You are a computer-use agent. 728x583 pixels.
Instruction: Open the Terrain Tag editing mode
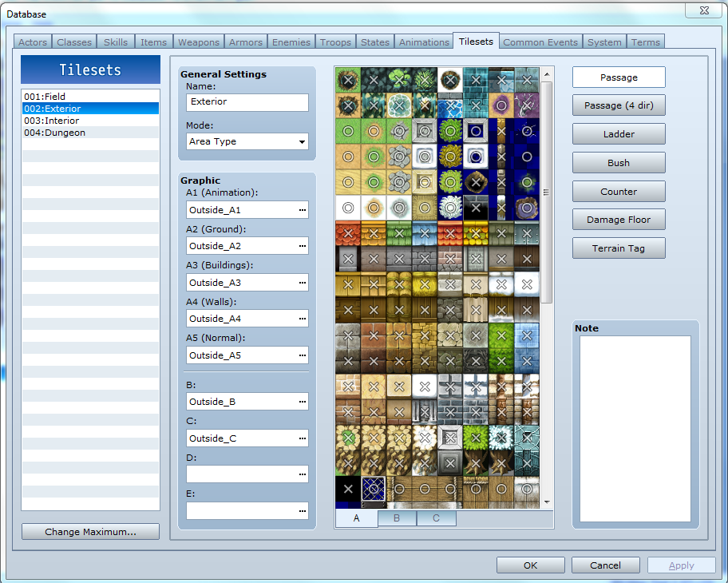click(618, 248)
